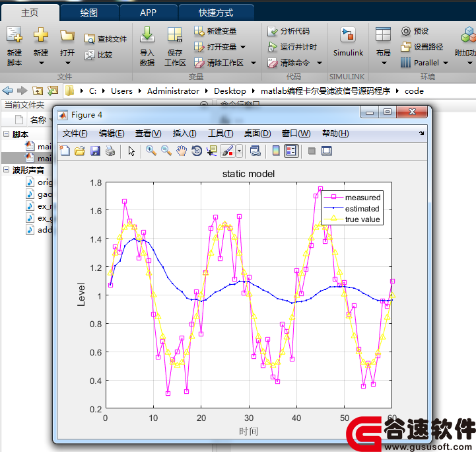The image size is (476, 452).
Task: Open Figure 4 工具(T) menu
Action: pyautogui.click(x=221, y=133)
